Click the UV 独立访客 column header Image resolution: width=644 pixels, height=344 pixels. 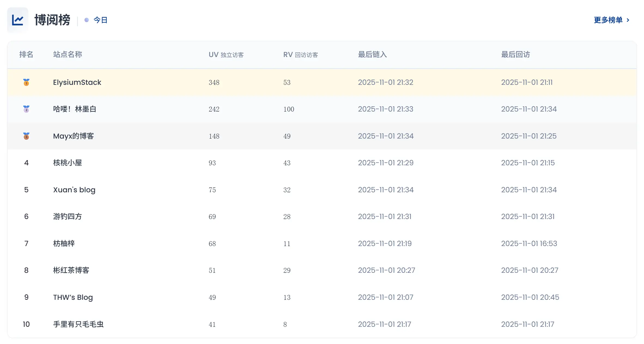tap(226, 55)
